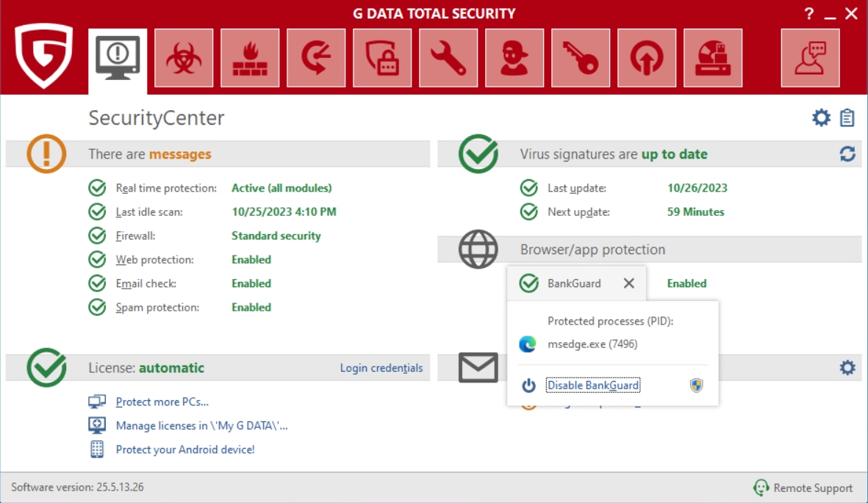Click the G DATA shield logo
868x503 pixels.
44,55
